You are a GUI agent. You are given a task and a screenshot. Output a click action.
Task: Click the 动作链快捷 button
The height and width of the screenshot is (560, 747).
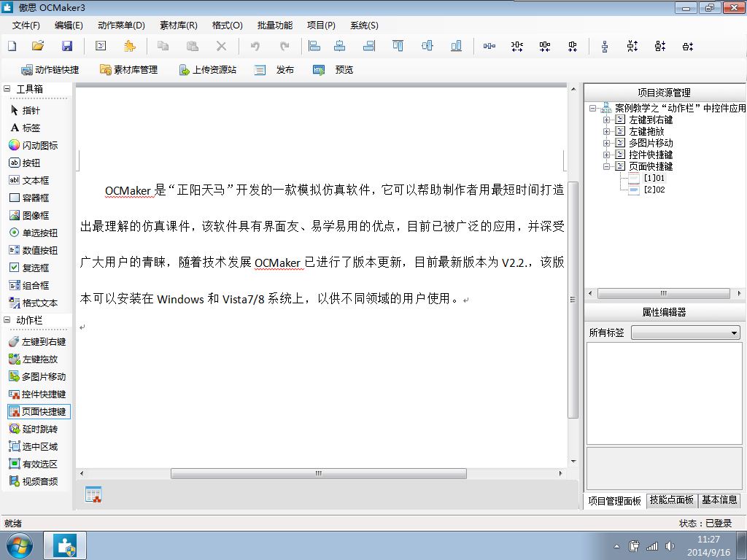point(50,70)
